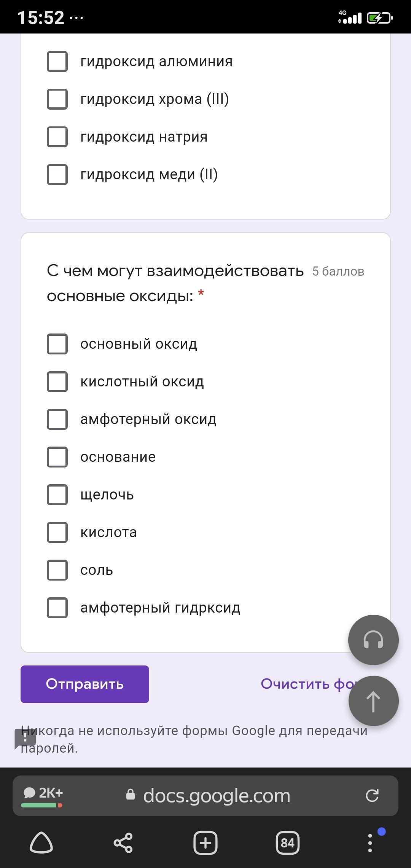Screen dimensions: 411x868
Task: Open the report problem feedback icon
Action: point(25,738)
